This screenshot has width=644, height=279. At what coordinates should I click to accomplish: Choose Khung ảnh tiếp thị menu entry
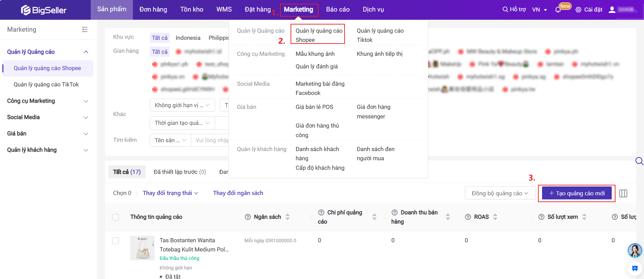[x=380, y=54]
